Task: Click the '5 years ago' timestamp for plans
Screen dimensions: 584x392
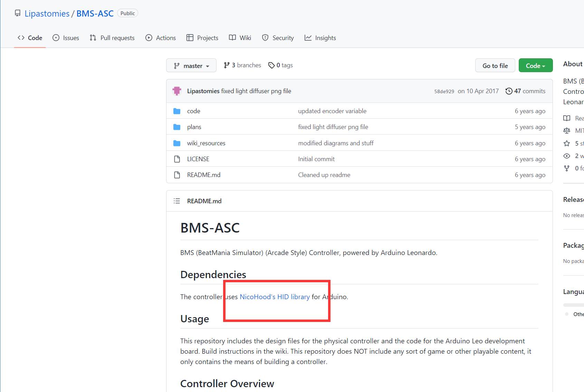Action: [x=530, y=127]
